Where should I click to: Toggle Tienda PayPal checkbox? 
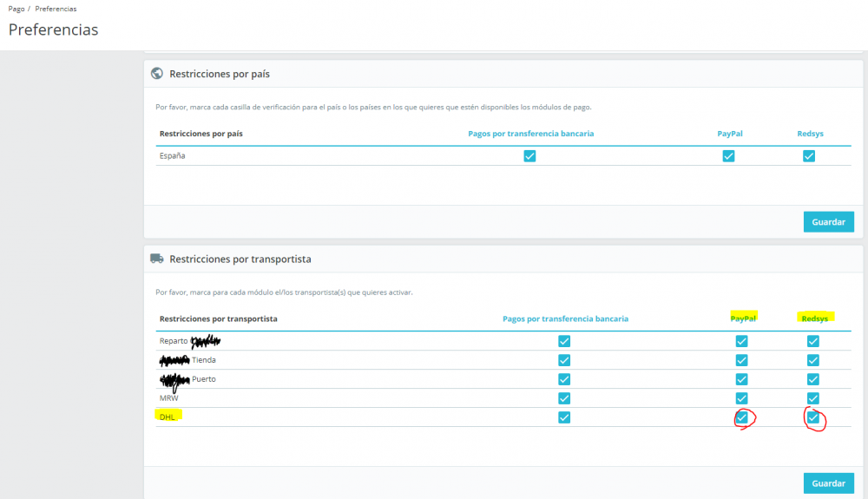pyautogui.click(x=742, y=360)
